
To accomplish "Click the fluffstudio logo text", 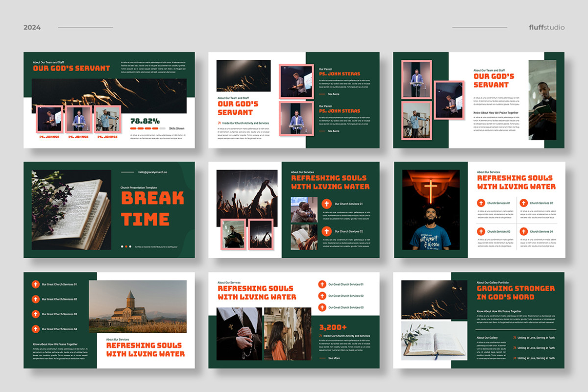I will 547,27.
